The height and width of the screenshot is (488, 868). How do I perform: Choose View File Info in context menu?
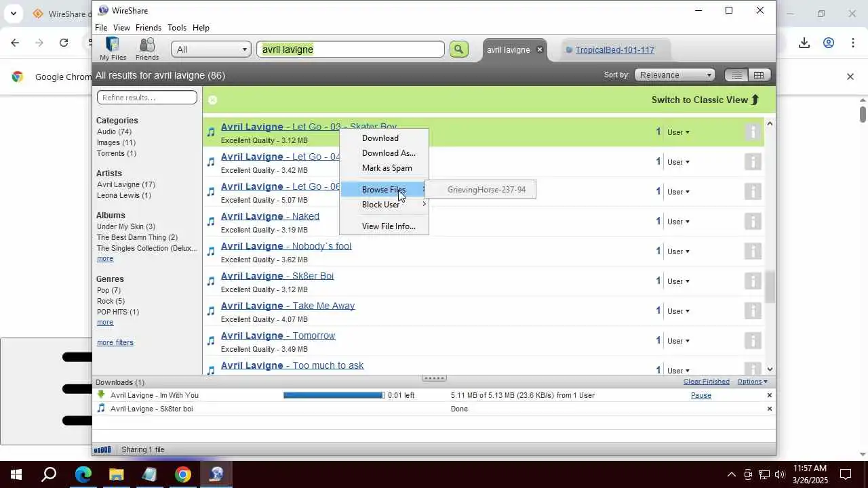click(384, 226)
